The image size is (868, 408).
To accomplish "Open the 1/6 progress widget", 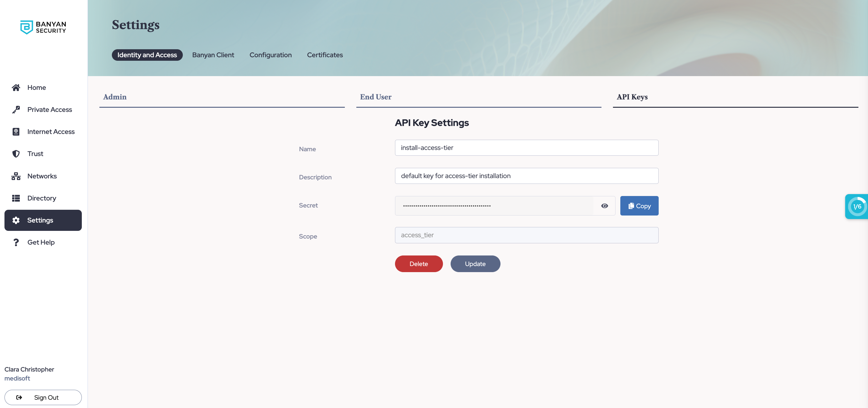I will (x=857, y=206).
